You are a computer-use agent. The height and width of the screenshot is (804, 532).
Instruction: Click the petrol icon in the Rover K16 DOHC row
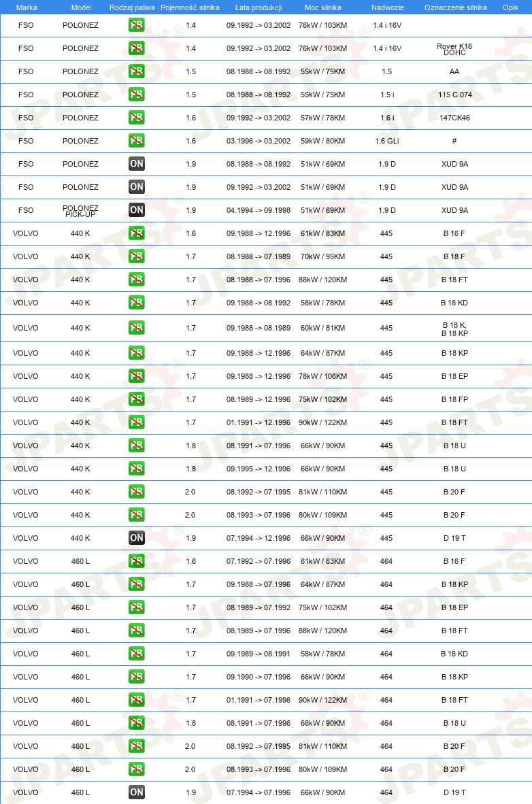137,48
